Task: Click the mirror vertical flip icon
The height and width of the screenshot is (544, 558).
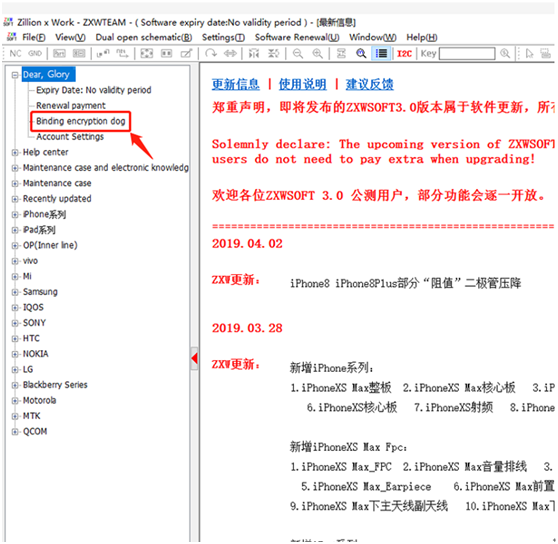Action: click(x=254, y=54)
